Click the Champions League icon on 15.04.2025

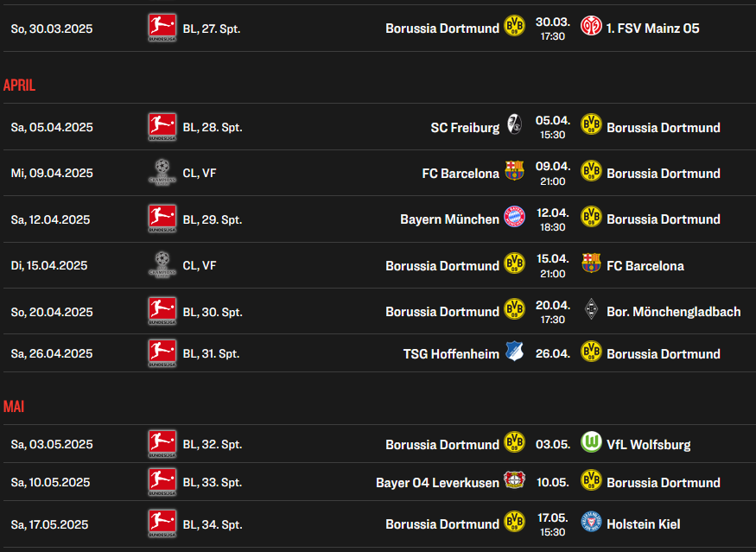162,264
